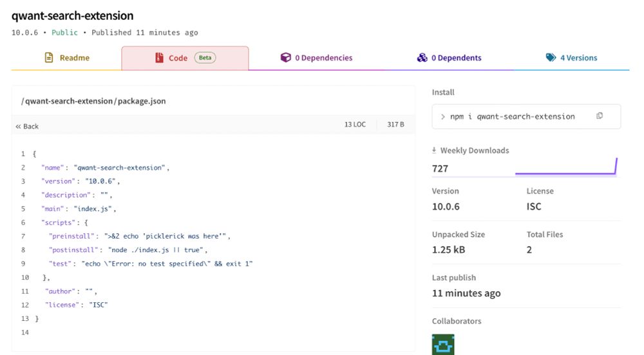Click the qwant-search-extension page title
The image size is (644, 355).
point(72,15)
